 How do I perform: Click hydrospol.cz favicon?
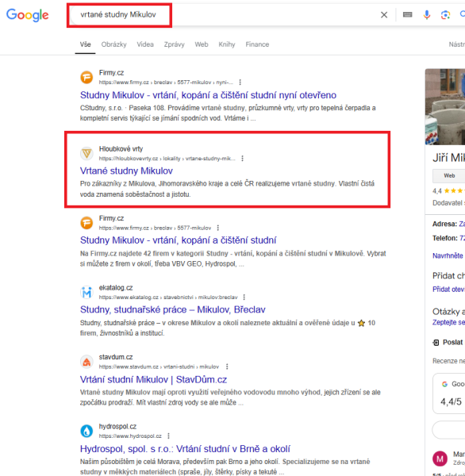click(x=86, y=431)
